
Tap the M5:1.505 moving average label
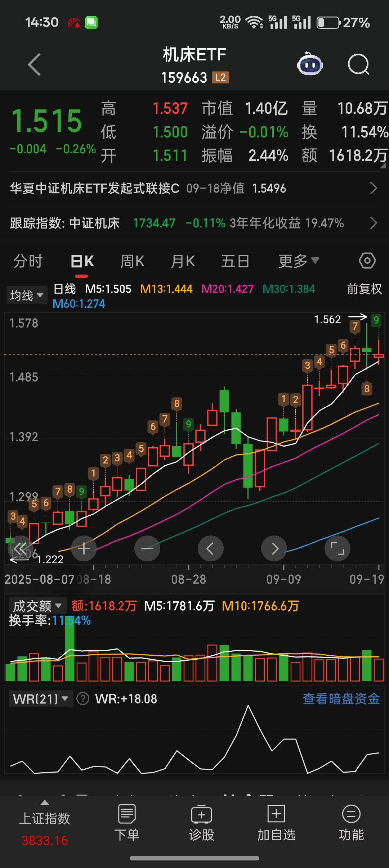coord(108,289)
